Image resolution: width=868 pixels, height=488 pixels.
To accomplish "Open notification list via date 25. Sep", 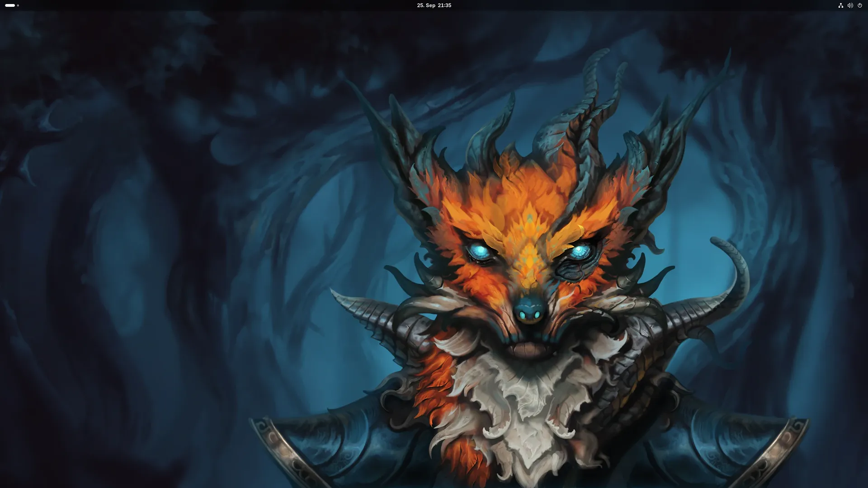I will [426, 5].
